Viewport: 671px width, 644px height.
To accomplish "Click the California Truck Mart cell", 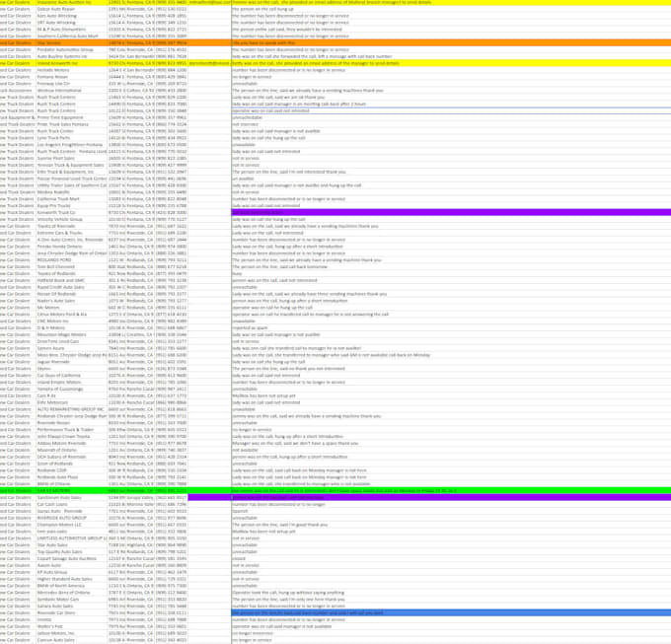I will (71, 199).
